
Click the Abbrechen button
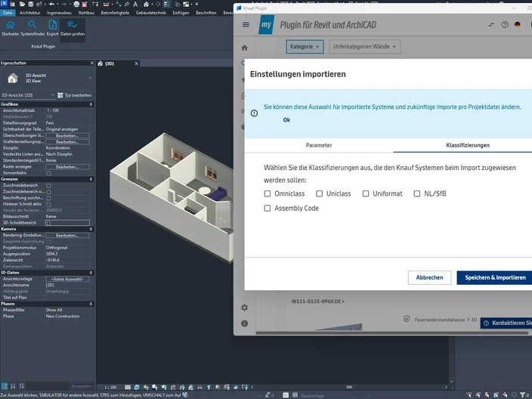coord(429,277)
